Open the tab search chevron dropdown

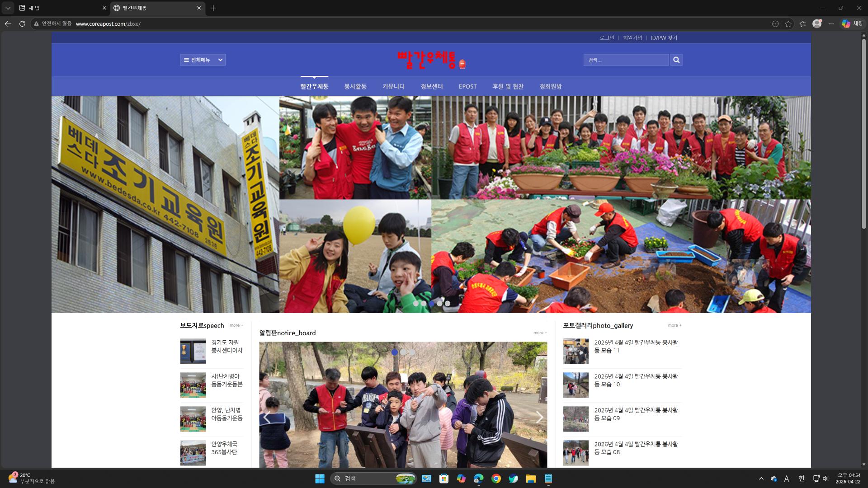tap(8, 8)
